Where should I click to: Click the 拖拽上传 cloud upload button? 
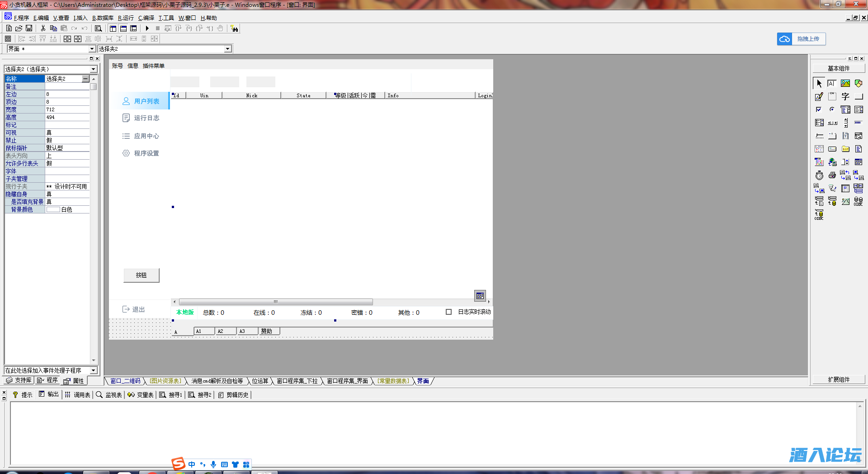801,39
